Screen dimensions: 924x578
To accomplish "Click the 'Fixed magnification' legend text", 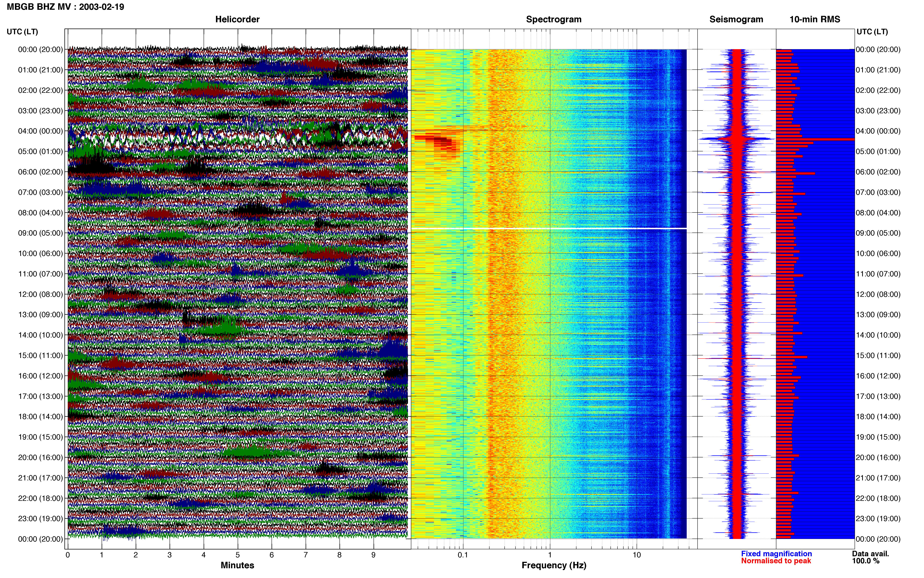I will (x=776, y=554).
